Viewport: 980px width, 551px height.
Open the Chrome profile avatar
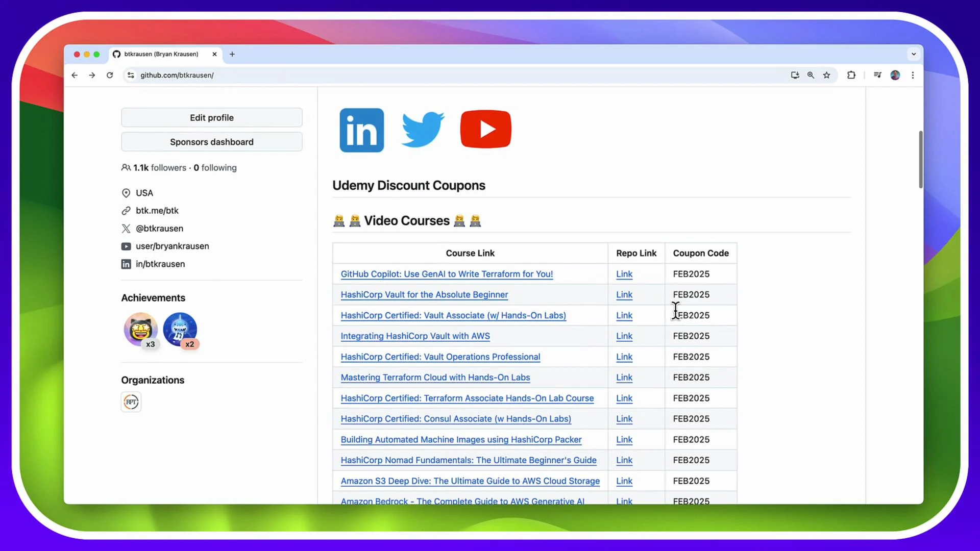tap(895, 75)
